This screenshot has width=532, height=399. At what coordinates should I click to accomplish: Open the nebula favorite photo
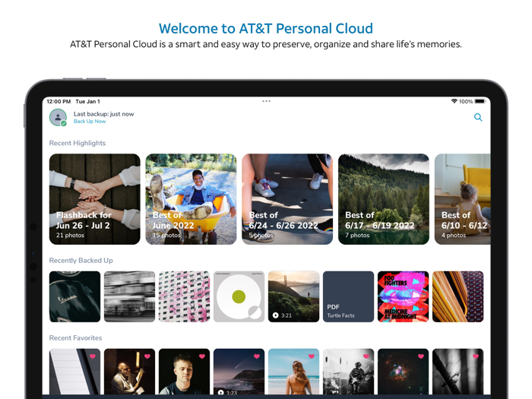[x=403, y=373]
